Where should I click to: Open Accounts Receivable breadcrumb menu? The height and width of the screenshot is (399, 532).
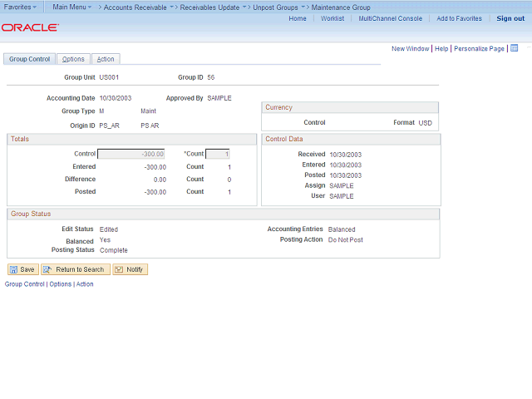tap(134, 7)
